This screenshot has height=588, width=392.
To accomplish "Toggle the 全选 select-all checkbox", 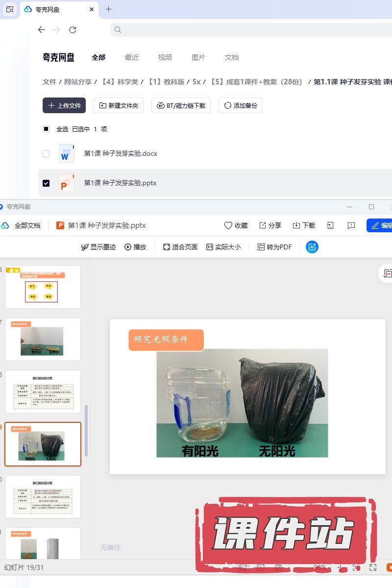I will [x=46, y=129].
